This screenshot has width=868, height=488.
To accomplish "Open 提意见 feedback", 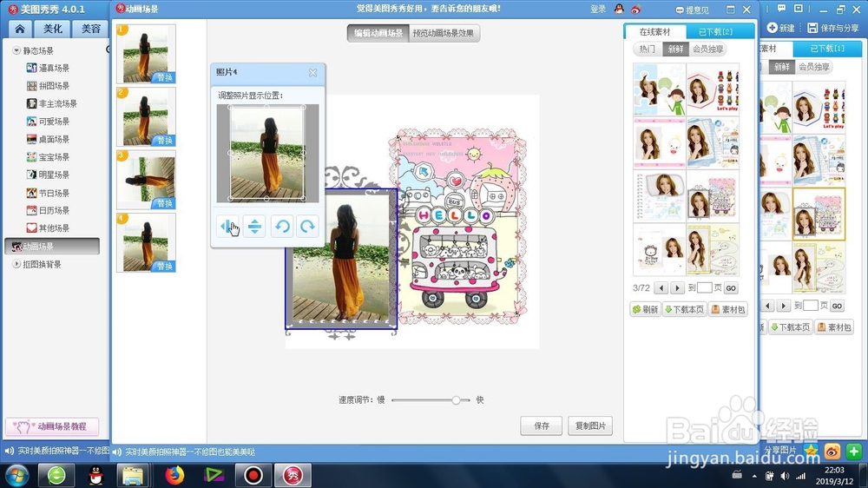I will click(x=692, y=10).
